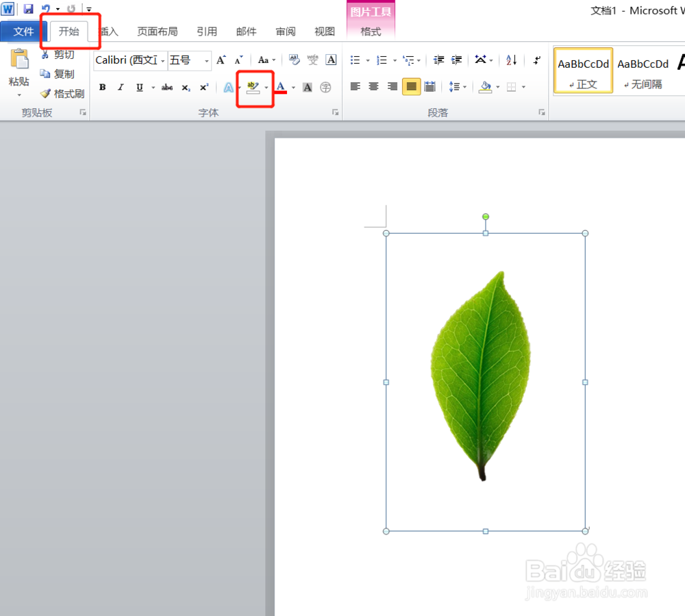685x616 pixels.
Task: Click the Save icon in quick access toolbar
Action: click(x=28, y=8)
